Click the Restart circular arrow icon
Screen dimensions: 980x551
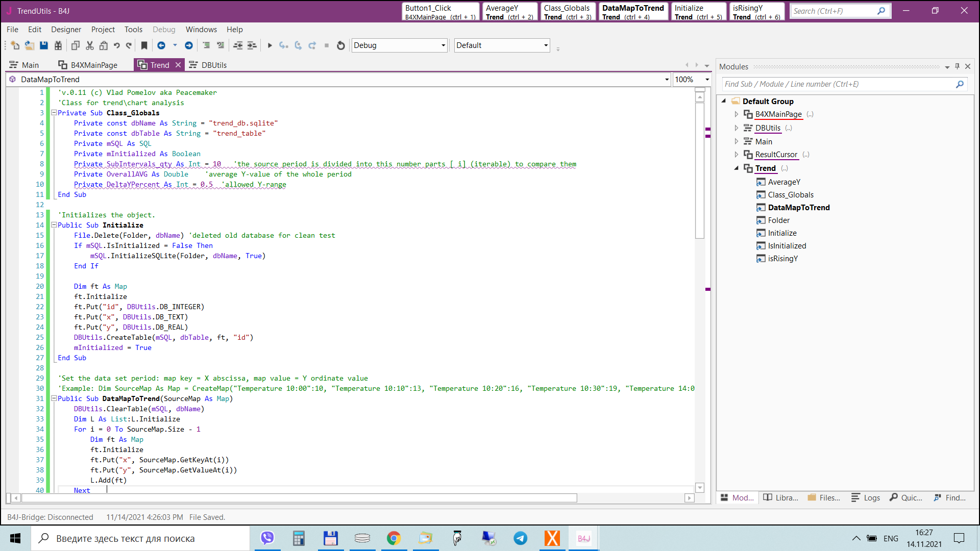341,45
